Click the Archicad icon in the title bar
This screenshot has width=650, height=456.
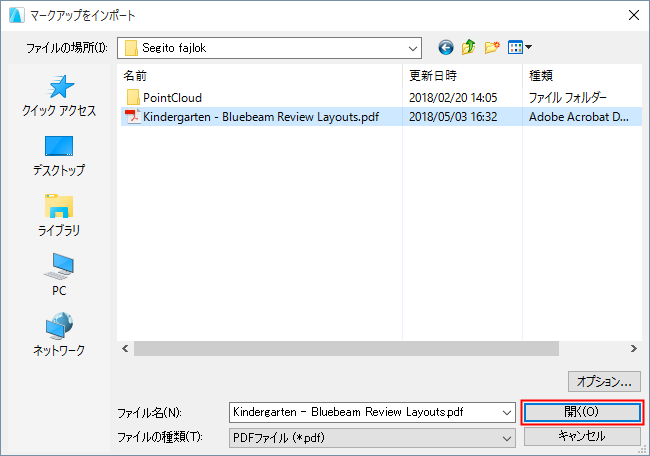pos(17,15)
